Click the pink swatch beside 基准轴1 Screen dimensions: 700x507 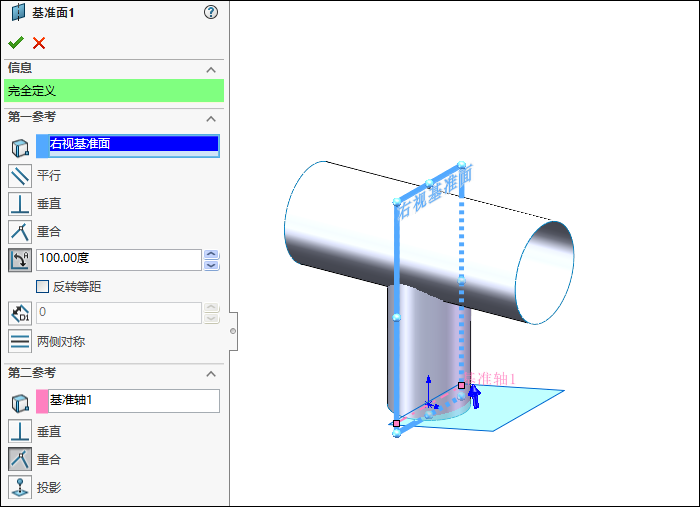42,401
